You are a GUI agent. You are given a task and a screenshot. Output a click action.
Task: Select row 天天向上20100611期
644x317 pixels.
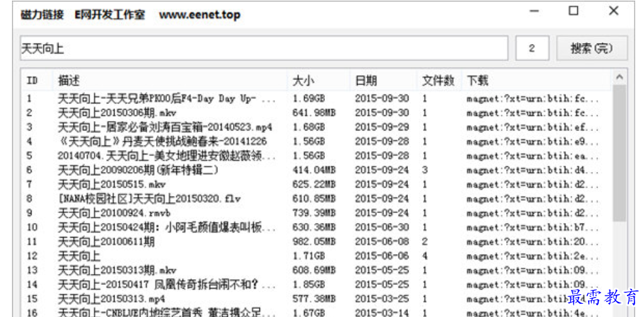(317, 242)
